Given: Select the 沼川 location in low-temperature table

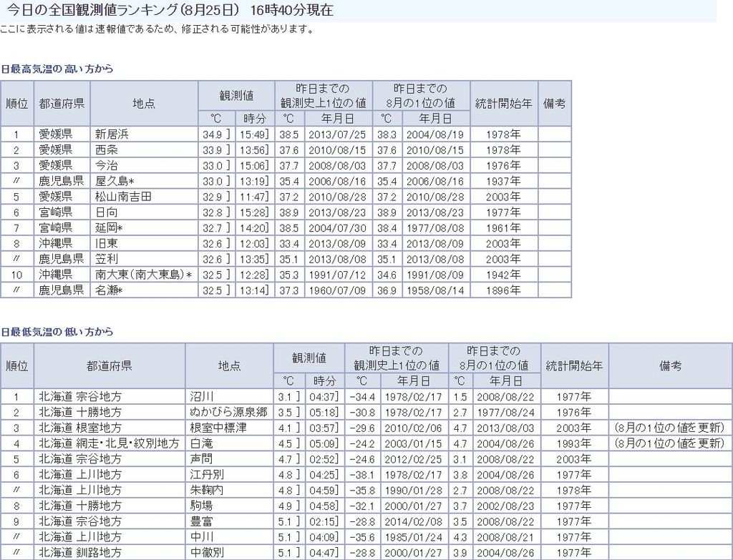Looking at the screenshot, I should 202,397.
